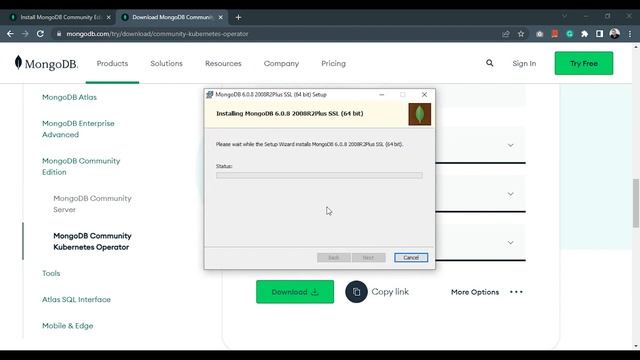
Task: Open the Pricing page link
Action: tap(333, 63)
